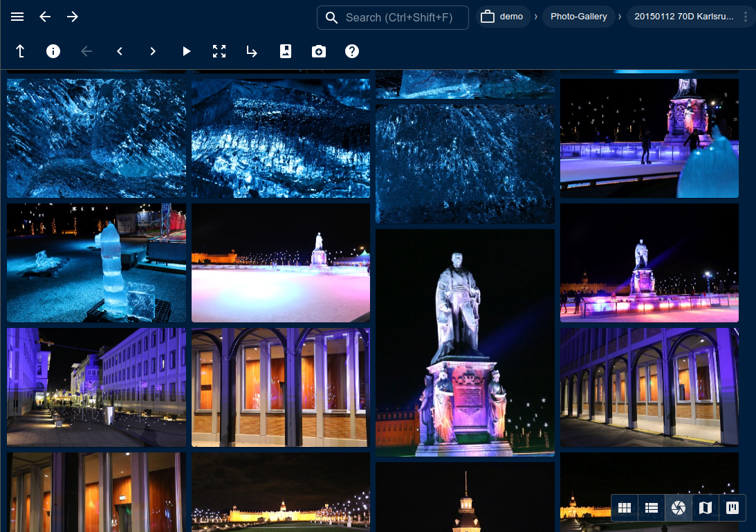The image size is (756, 532).
Task: Enter fullscreen mode from the toolbar
Action: pyautogui.click(x=219, y=51)
